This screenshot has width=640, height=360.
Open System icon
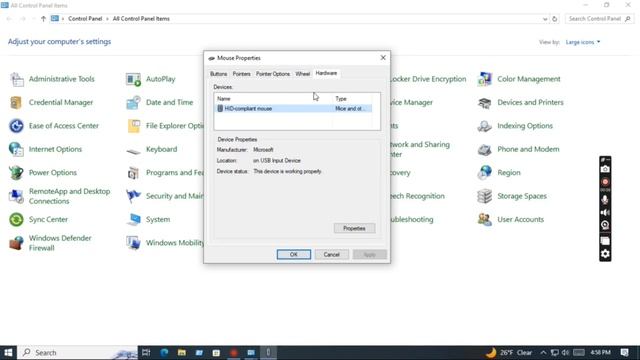point(133,220)
